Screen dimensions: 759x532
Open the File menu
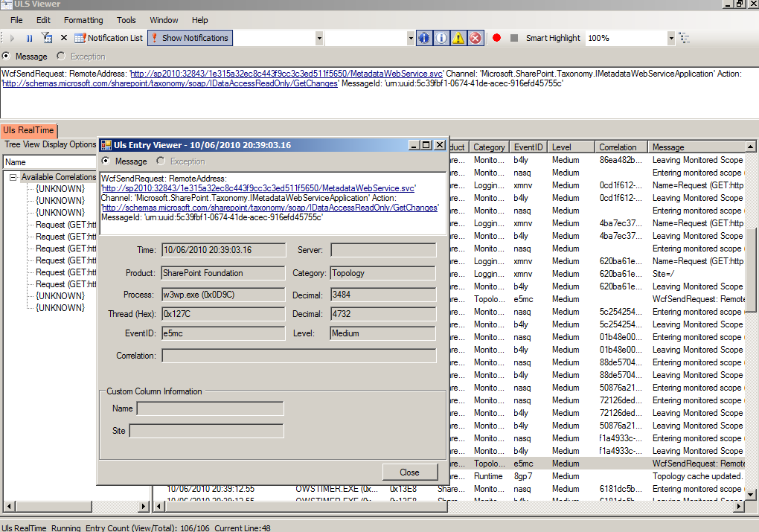pos(16,20)
